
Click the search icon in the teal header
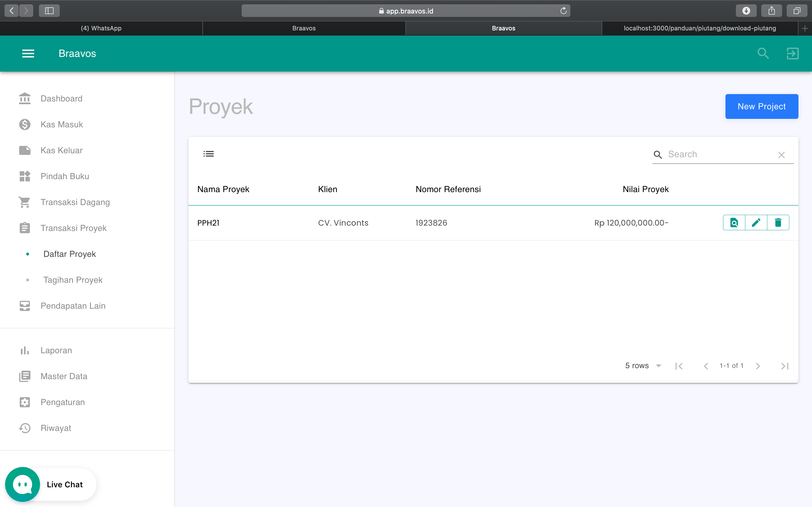click(x=763, y=53)
